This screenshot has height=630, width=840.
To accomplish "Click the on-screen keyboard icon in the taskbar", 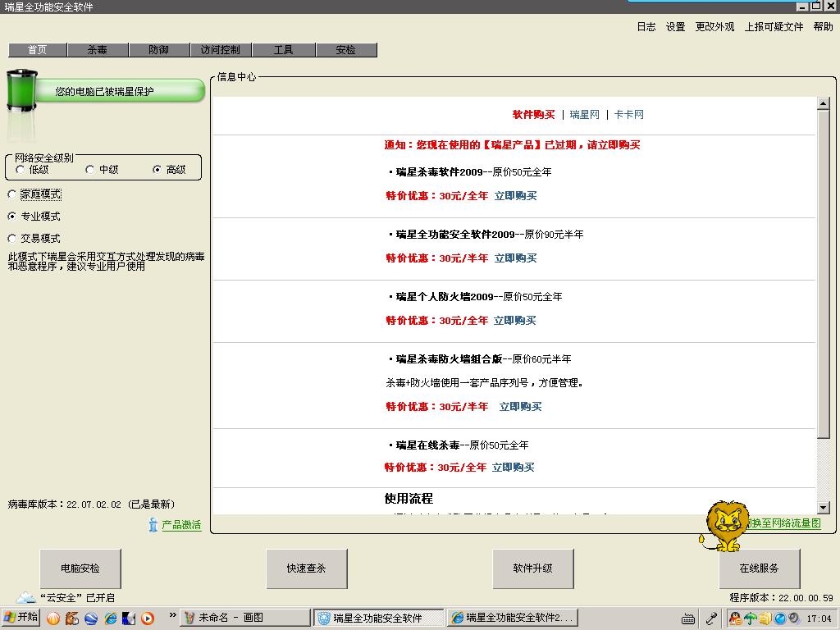I will pyautogui.click(x=688, y=619).
